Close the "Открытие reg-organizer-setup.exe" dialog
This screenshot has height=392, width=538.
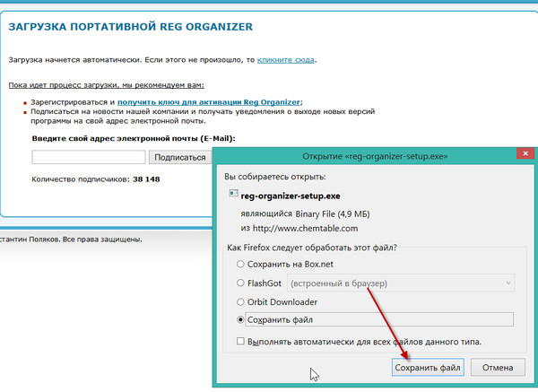click(x=525, y=153)
